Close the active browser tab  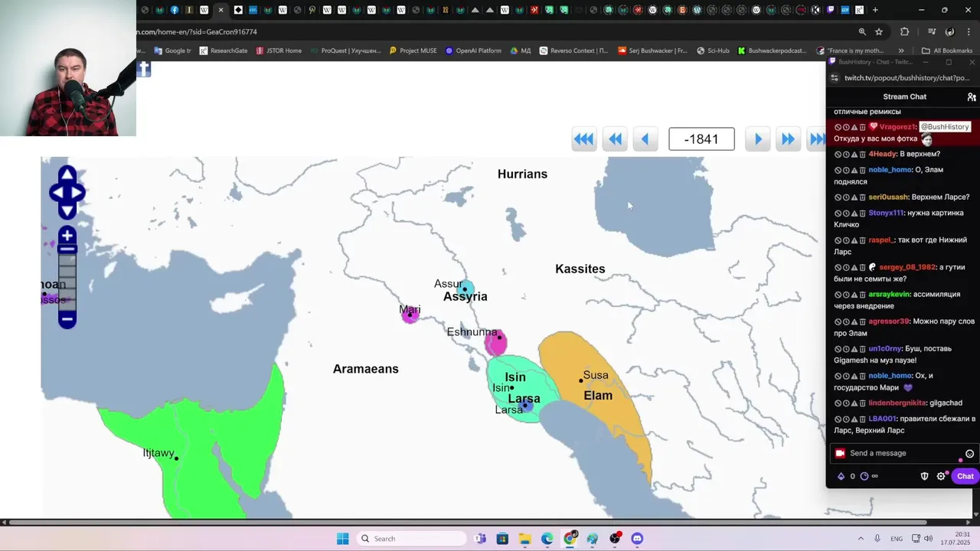(221, 10)
